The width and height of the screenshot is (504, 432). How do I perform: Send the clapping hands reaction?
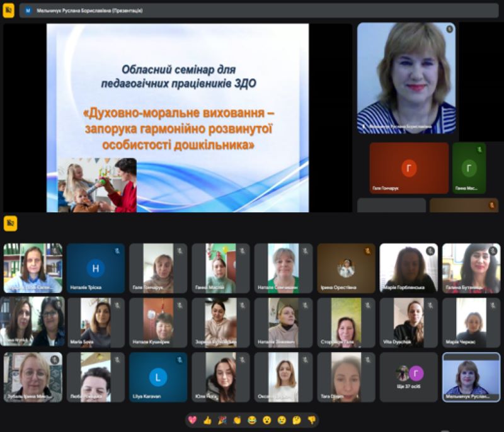coord(237,420)
